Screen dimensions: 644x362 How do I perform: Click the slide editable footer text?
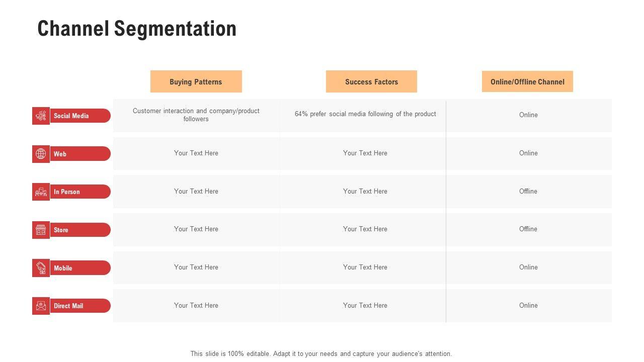tap(321, 353)
